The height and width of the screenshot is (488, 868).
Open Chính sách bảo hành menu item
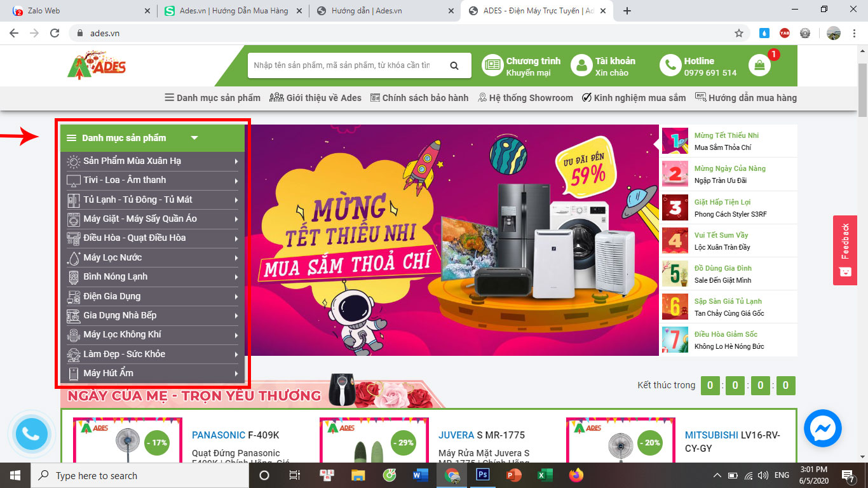coord(419,98)
